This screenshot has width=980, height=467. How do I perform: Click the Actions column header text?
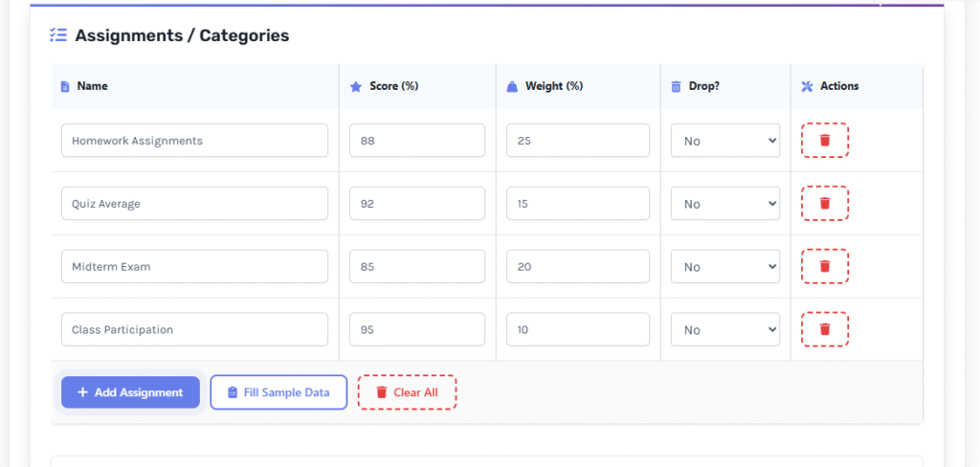(x=839, y=86)
